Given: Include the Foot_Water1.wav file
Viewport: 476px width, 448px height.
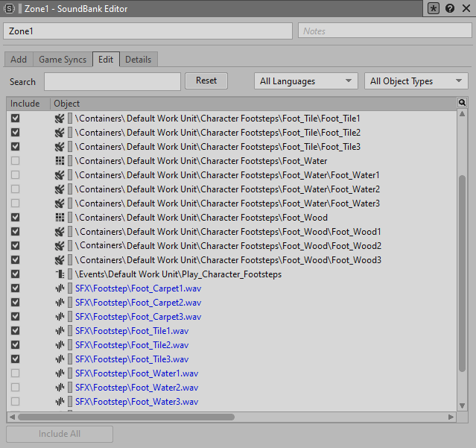Looking at the screenshot, I should (x=15, y=373).
